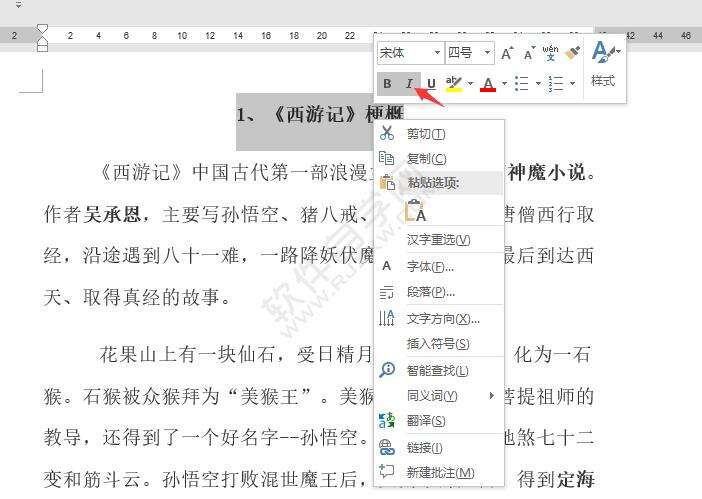The width and height of the screenshot is (702, 499).
Task: Toggle Bold formatting in mini toolbar
Action: click(x=388, y=83)
